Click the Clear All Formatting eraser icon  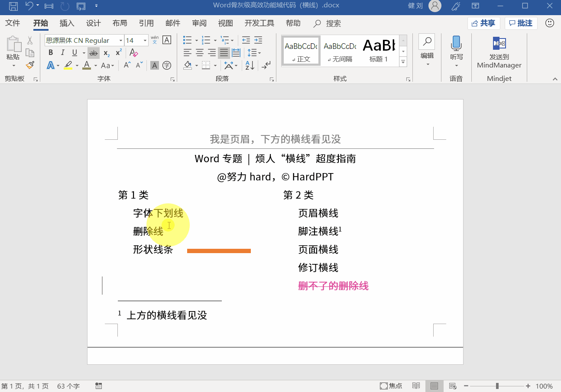coord(134,53)
